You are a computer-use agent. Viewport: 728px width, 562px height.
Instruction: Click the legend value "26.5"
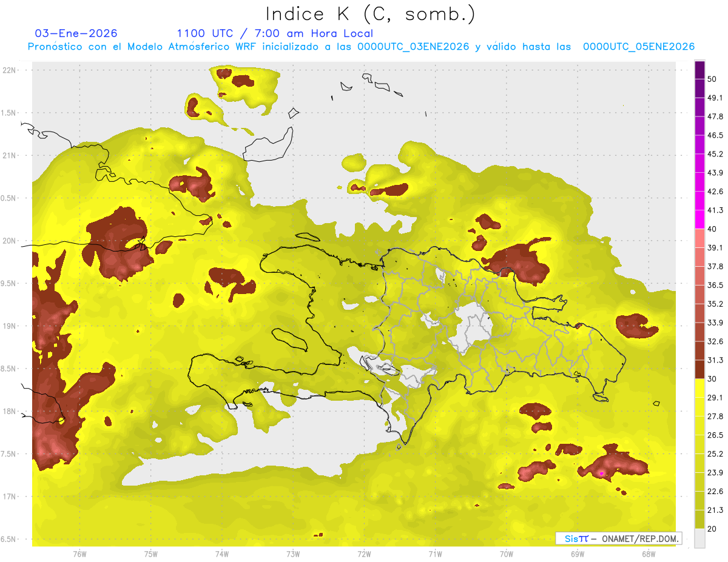(715, 435)
